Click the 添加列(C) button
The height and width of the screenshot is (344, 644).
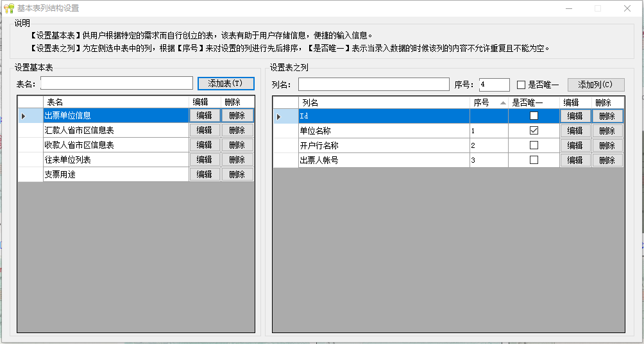[x=595, y=85]
